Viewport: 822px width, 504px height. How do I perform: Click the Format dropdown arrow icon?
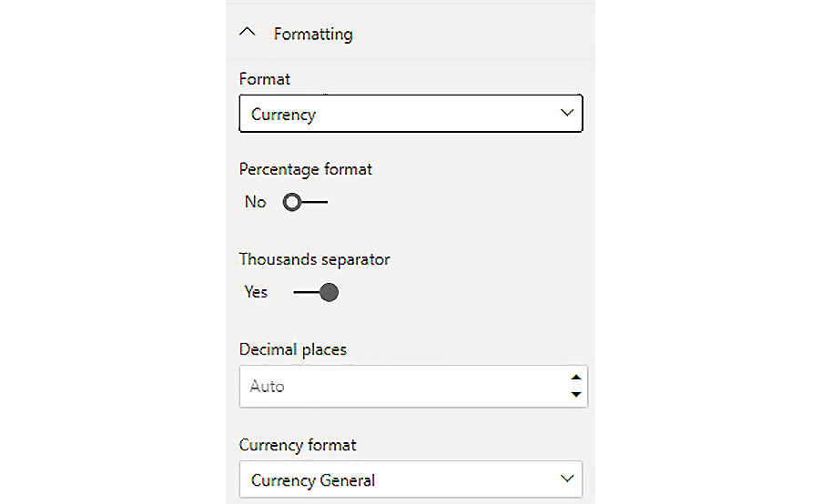(567, 114)
